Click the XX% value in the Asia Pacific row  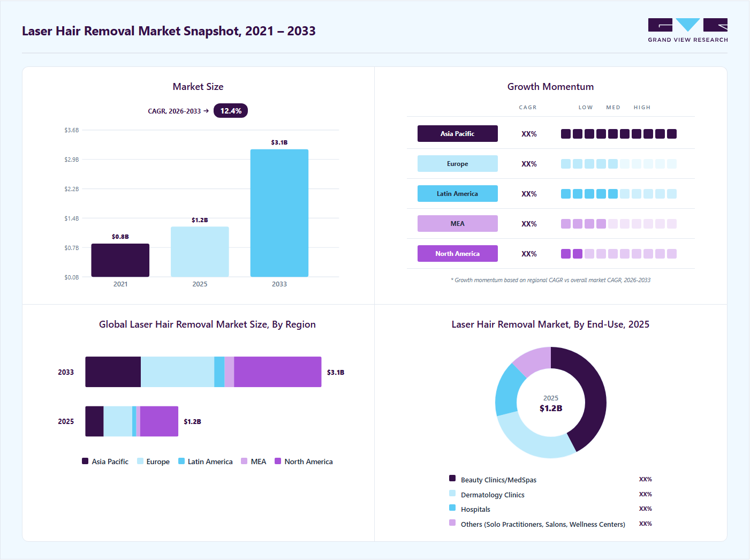529,134
